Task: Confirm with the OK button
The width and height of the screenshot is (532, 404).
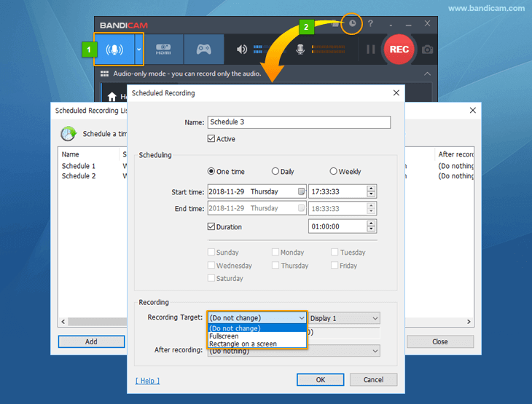Action: [320, 379]
